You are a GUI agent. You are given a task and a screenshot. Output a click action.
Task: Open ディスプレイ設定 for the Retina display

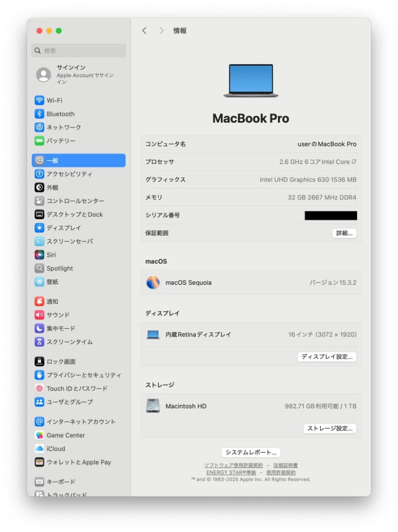coord(327,357)
